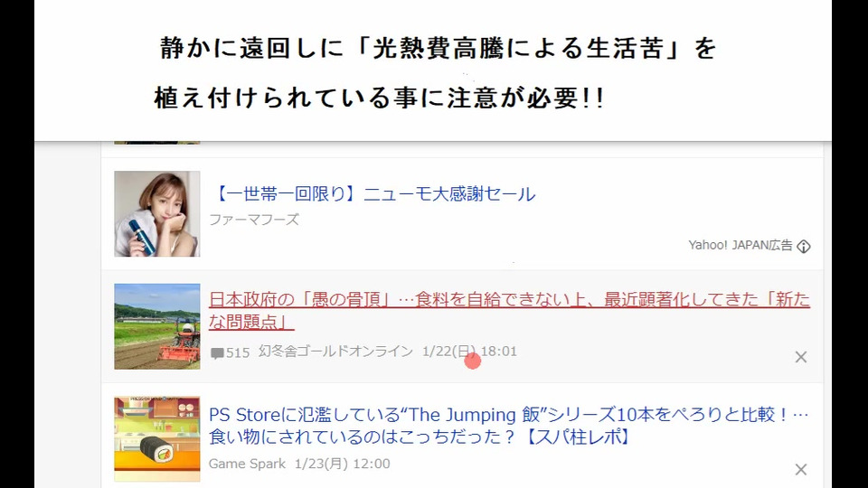Screen dimensions: 868x488
Task: Click the 植え付けられている事に注意が必要 caption line
Action: coord(379,98)
